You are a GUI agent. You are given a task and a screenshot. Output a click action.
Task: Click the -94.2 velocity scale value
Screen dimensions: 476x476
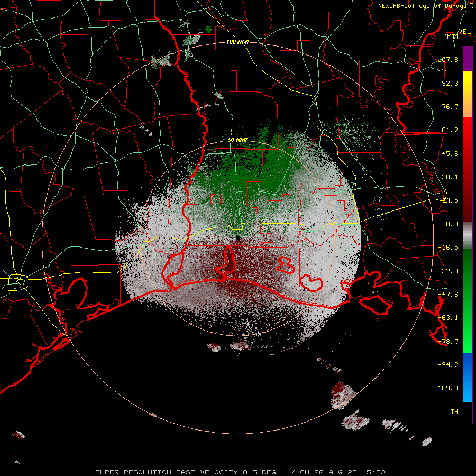pyautogui.click(x=448, y=364)
